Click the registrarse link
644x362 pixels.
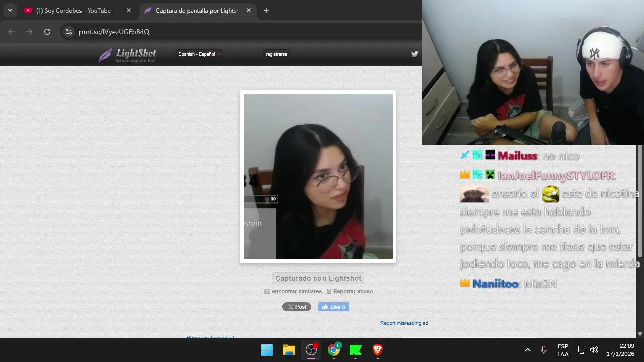tap(277, 54)
